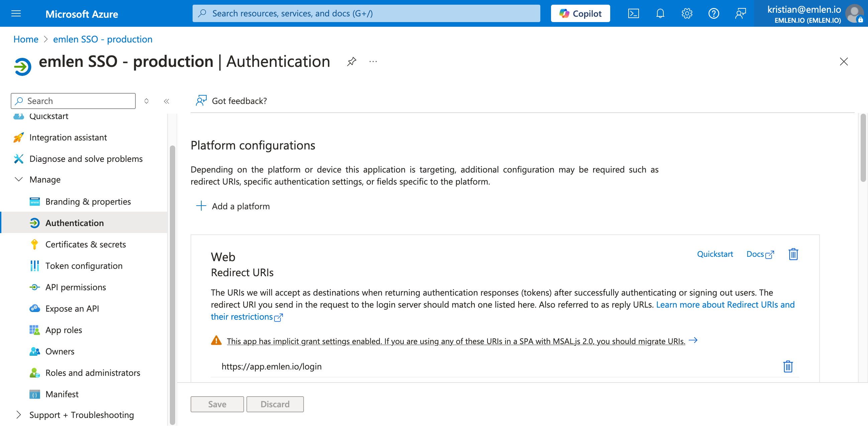Delete the Web platform configuration
Viewport: 868px width, 426px height.
point(793,254)
